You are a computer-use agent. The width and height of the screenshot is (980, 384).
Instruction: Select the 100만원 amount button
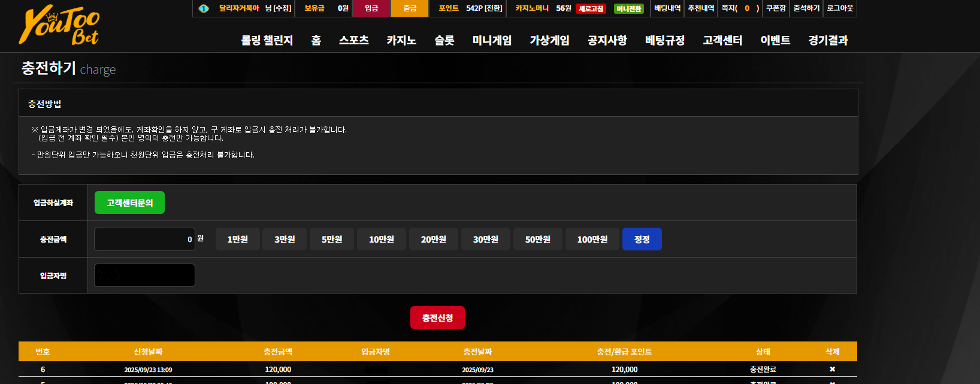click(592, 239)
